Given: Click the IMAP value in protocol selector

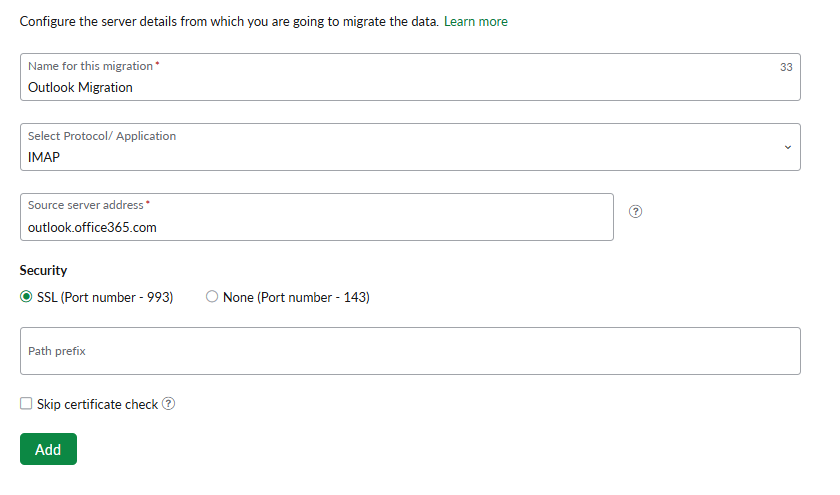Looking at the screenshot, I should coord(45,157).
